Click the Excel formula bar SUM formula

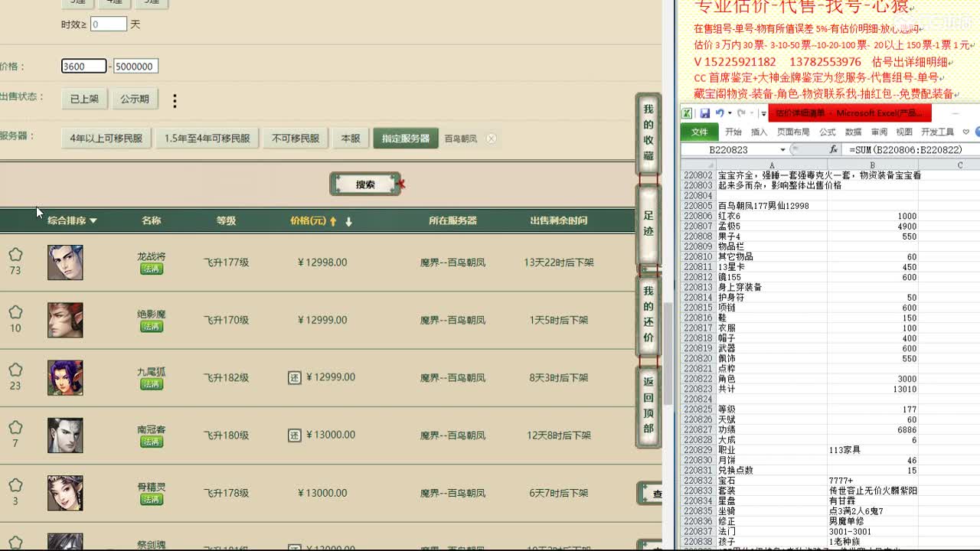[x=905, y=150]
